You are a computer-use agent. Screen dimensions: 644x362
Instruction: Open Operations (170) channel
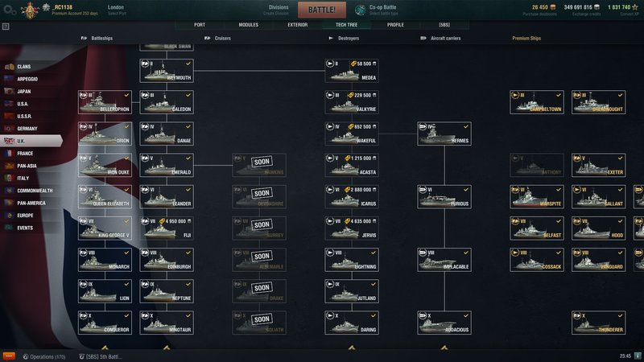click(x=44, y=356)
